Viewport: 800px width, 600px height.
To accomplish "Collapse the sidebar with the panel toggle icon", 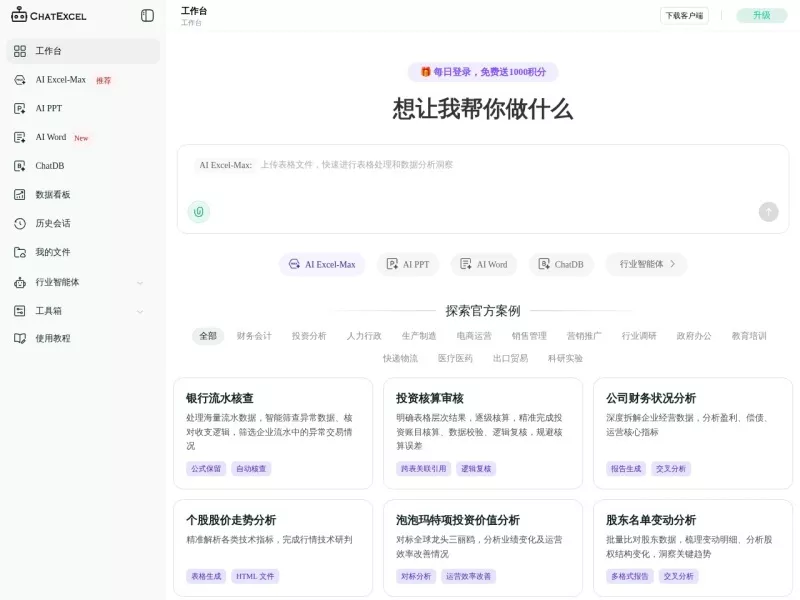I will click(x=147, y=15).
